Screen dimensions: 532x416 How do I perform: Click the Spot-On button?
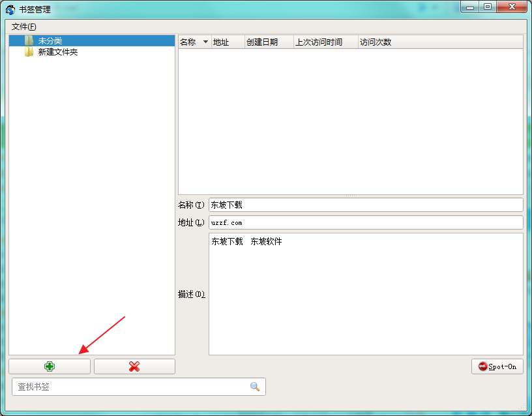pos(497,366)
